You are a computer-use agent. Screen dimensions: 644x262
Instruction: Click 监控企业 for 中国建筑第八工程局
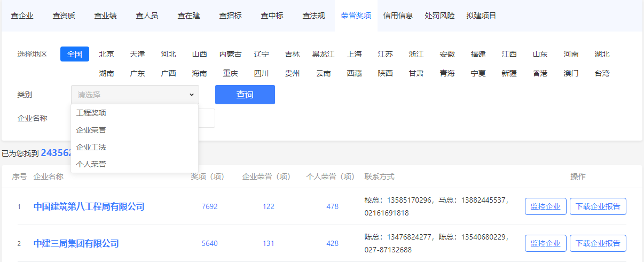[x=546, y=206]
